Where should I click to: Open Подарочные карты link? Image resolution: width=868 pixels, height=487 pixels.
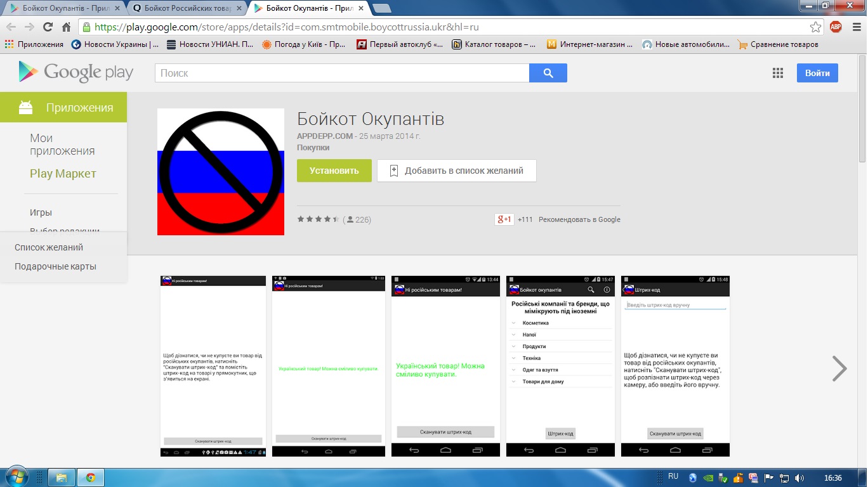tap(55, 266)
